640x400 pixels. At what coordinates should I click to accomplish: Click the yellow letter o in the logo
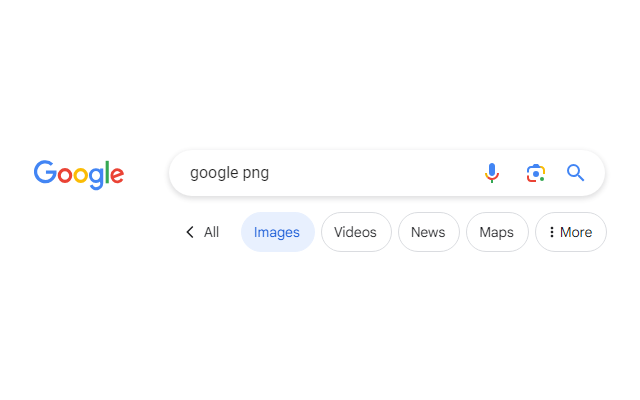(80, 176)
